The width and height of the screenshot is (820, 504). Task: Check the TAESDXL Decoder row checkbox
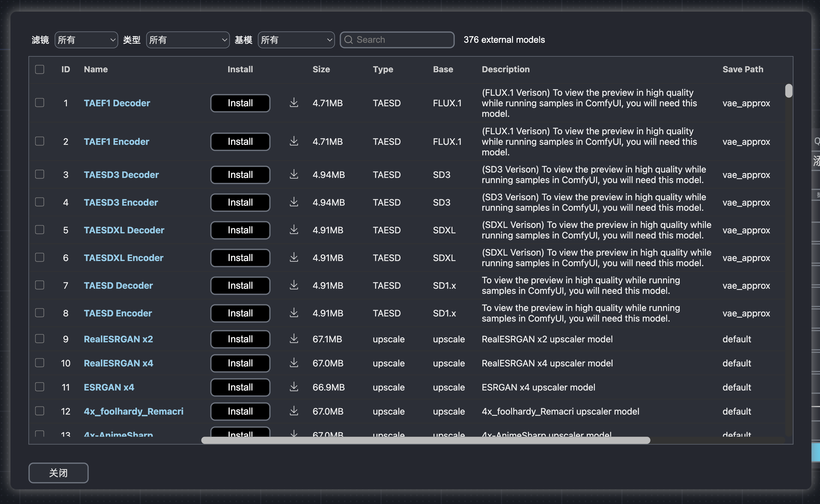(40, 229)
